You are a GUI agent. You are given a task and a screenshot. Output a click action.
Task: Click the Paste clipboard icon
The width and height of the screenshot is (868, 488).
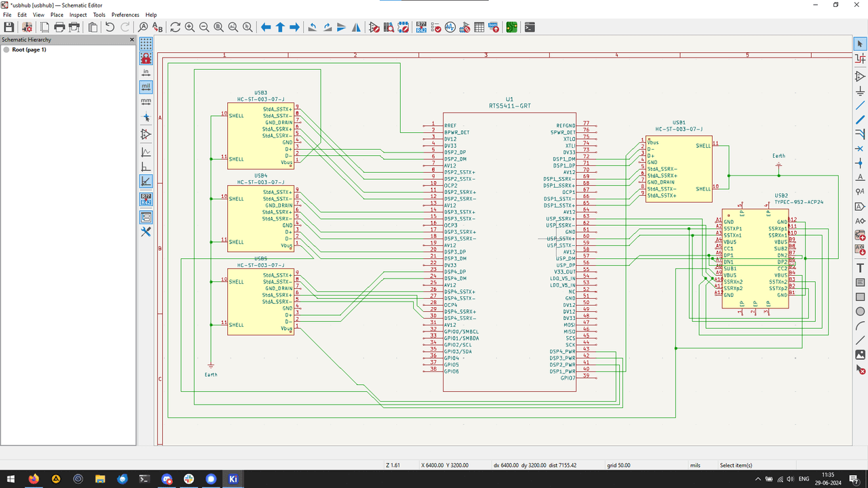click(x=92, y=27)
